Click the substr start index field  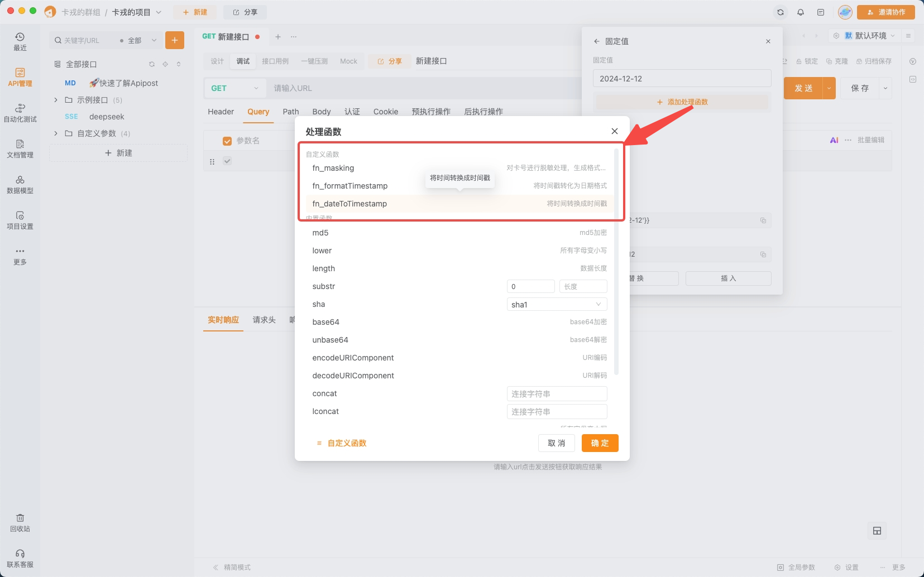click(x=530, y=286)
